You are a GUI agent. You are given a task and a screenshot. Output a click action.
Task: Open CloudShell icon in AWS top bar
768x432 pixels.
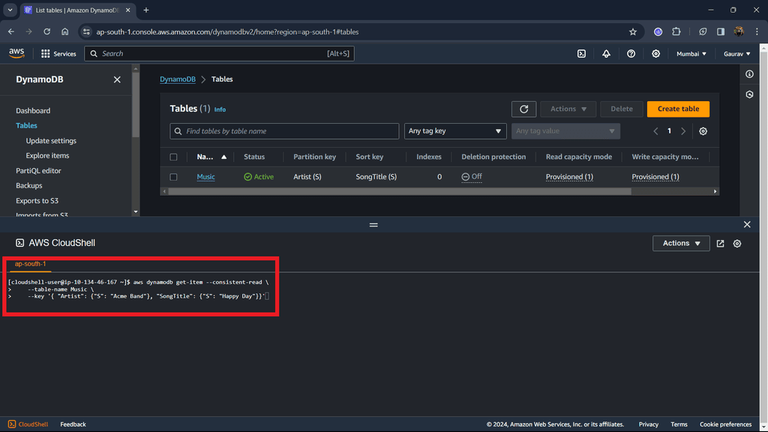click(581, 54)
